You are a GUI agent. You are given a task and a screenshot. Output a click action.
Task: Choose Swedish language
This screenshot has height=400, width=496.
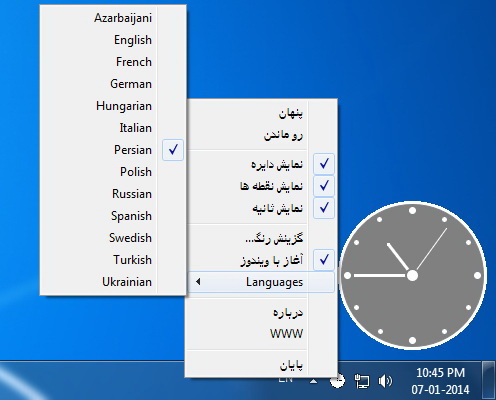pos(113,238)
